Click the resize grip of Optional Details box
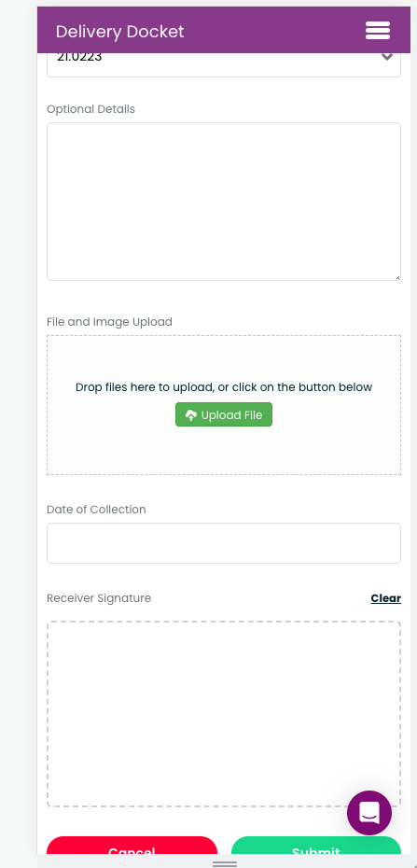This screenshot has height=868, width=417. coord(397,277)
